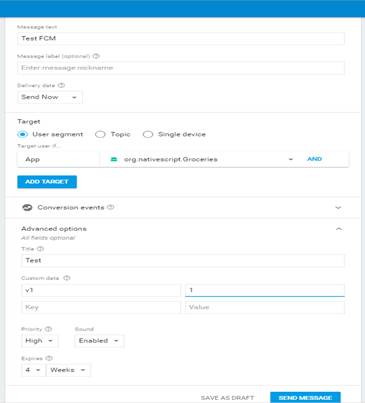Collapse the Advanced options section

click(x=339, y=229)
